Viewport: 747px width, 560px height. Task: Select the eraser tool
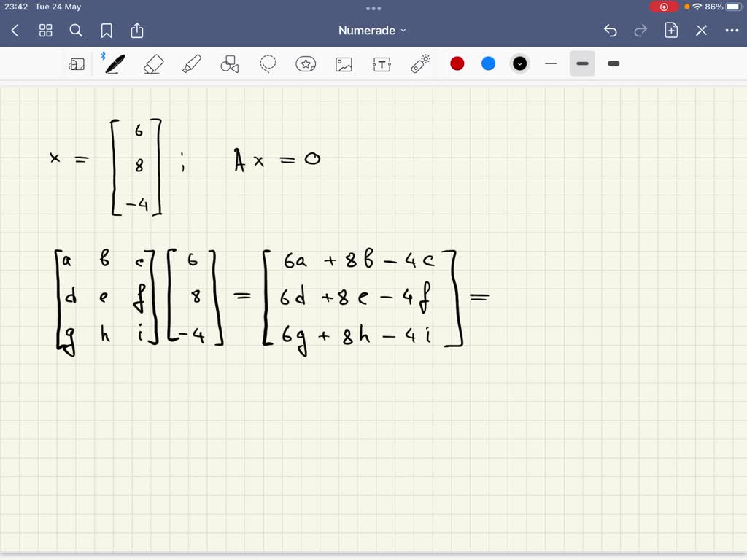pyautogui.click(x=152, y=64)
